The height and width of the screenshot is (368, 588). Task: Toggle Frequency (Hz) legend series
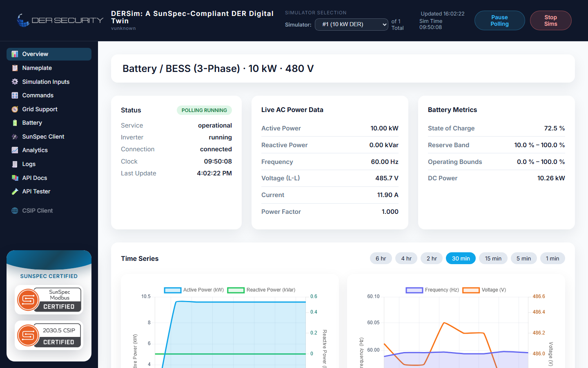[432, 290]
